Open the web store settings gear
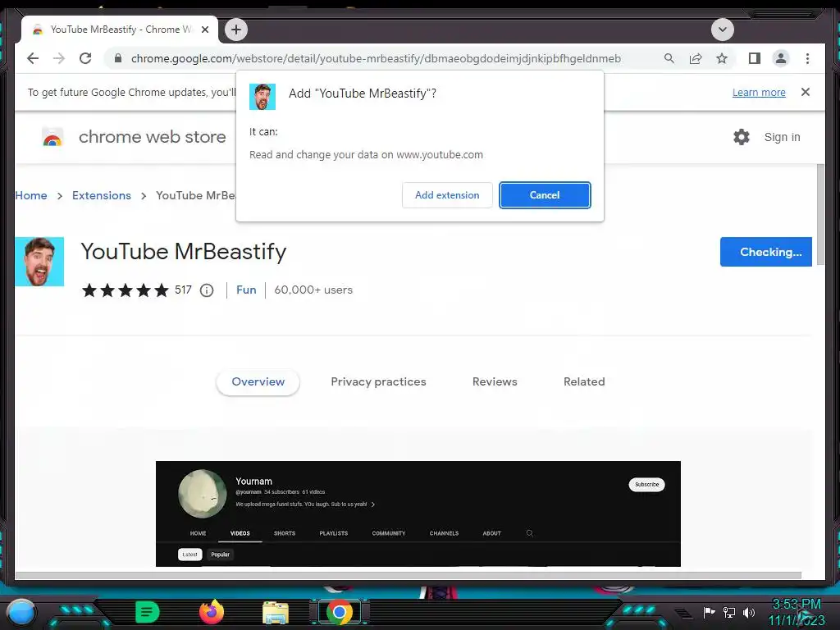840x630 pixels. pyautogui.click(x=742, y=137)
